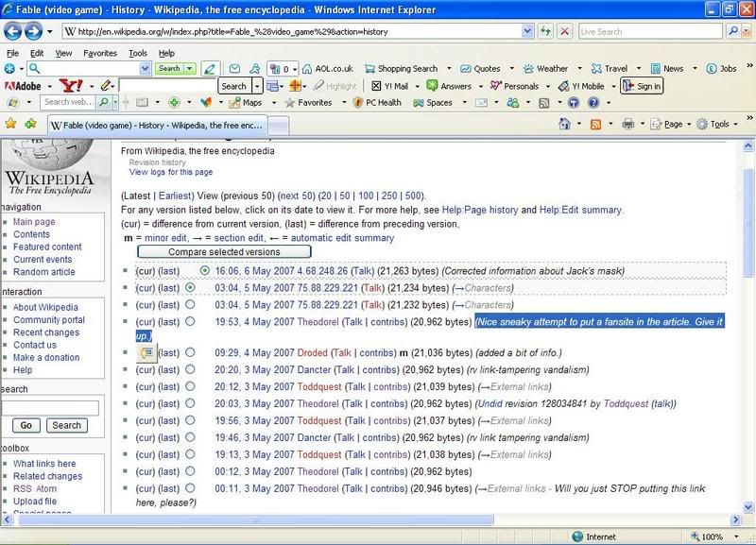The image size is (756, 545).
Task: Click the Add to Favorites plus-star icon
Action: click(31, 124)
